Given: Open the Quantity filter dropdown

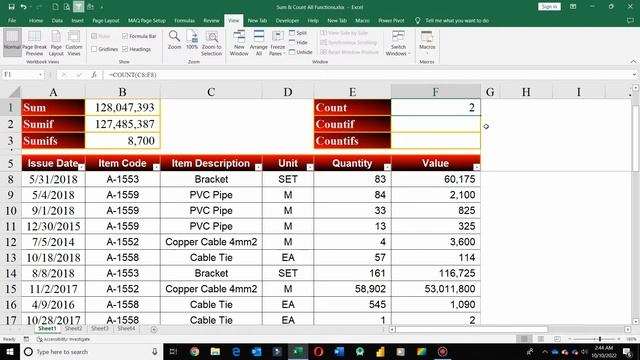Looking at the screenshot, I should 387,167.
